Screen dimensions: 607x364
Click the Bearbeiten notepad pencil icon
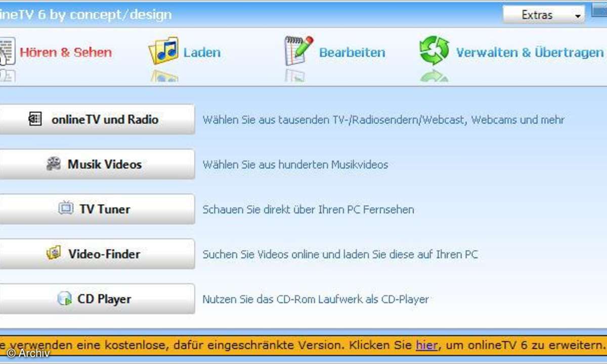(298, 51)
